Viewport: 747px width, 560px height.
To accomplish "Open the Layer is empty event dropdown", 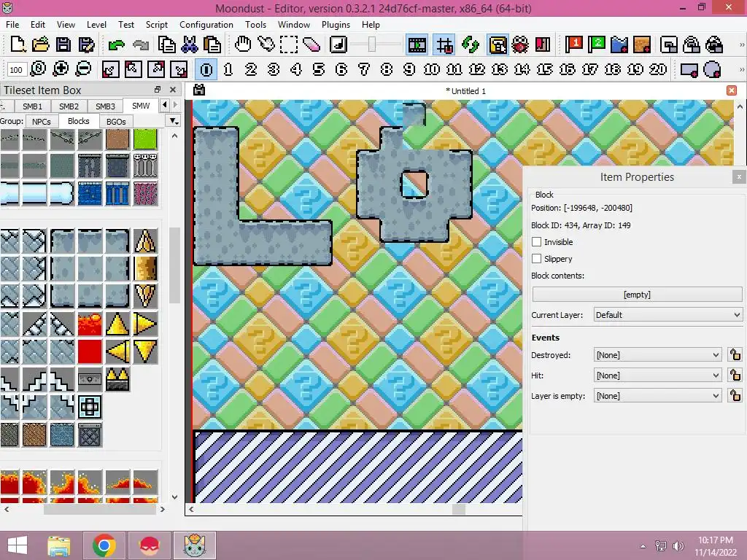I will click(x=657, y=396).
